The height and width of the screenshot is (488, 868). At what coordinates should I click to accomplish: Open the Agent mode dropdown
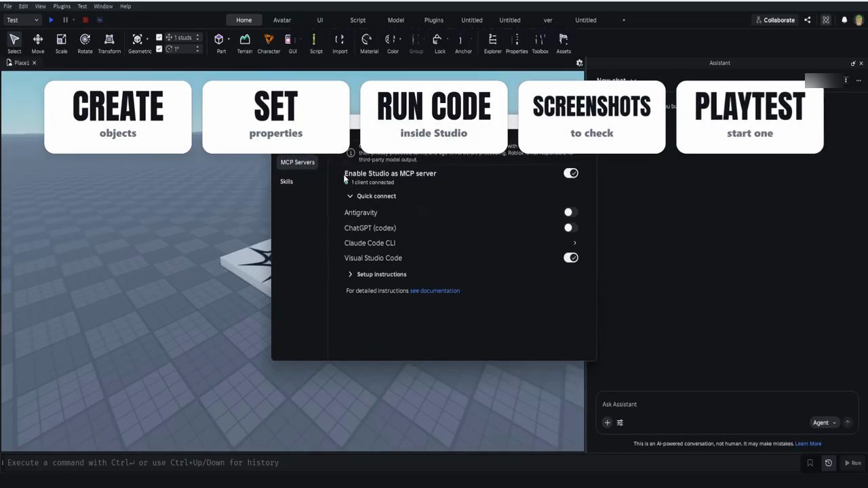click(x=824, y=423)
